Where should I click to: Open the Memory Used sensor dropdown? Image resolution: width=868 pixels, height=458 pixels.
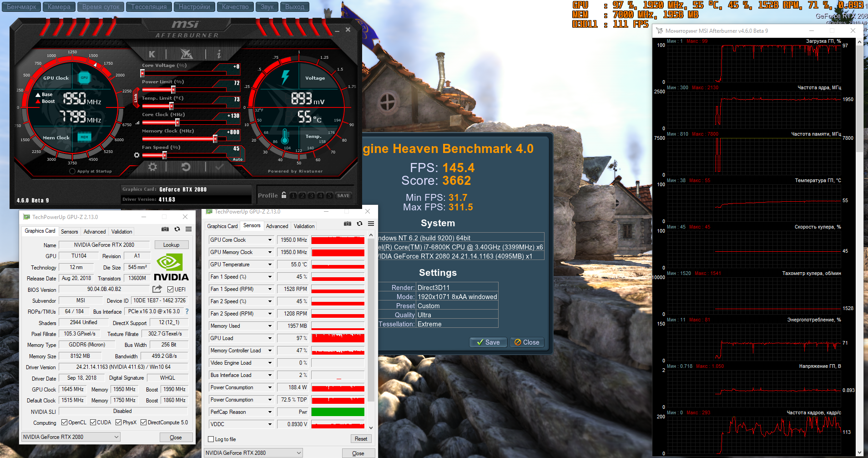point(270,326)
